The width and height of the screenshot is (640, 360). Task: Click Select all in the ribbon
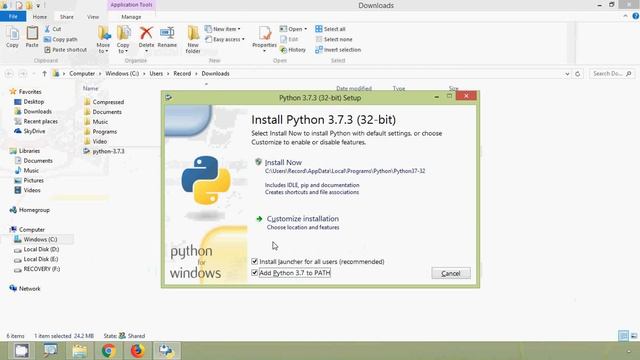pyautogui.click(x=330, y=29)
